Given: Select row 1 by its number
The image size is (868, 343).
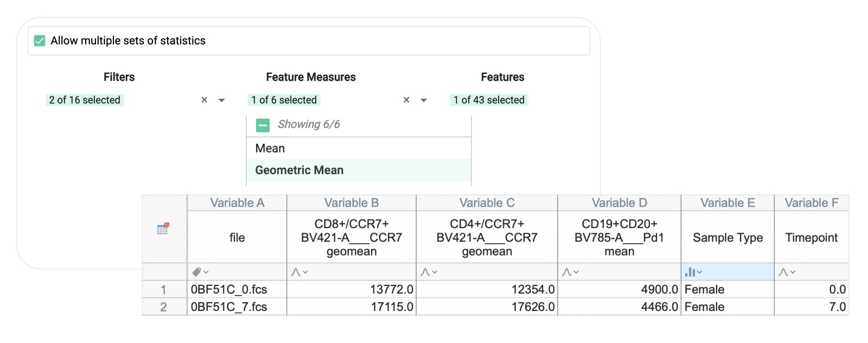Looking at the screenshot, I should coord(163,289).
